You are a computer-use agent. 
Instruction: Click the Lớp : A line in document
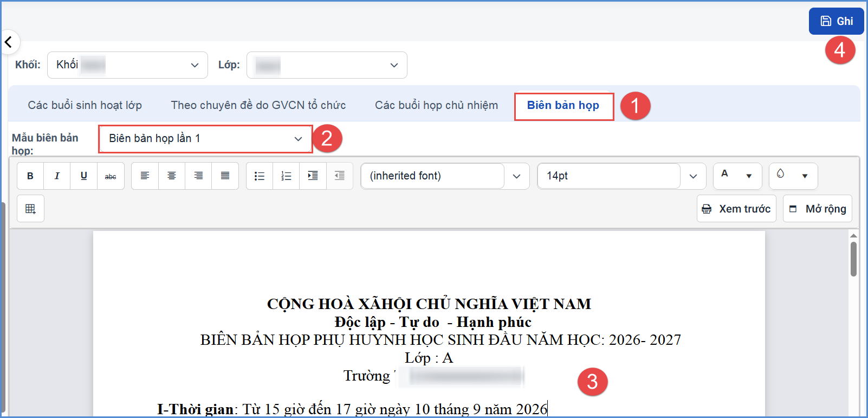(x=429, y=358)
